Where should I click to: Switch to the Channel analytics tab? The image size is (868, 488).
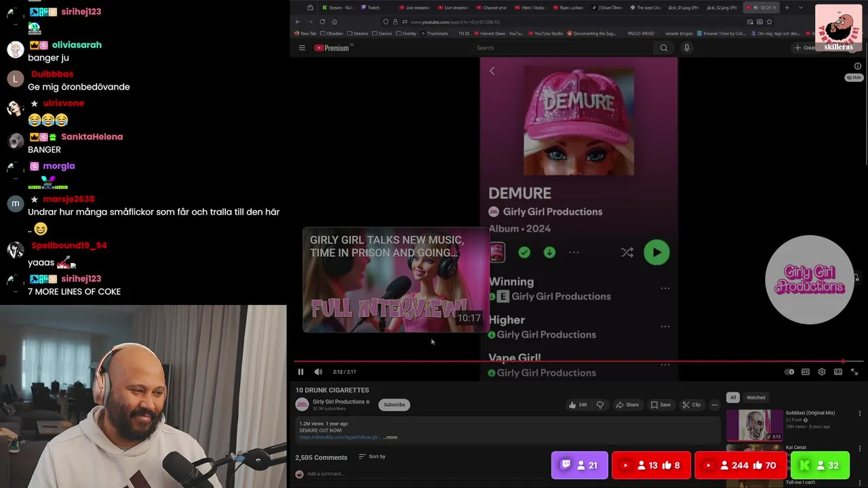coord(492,7)
